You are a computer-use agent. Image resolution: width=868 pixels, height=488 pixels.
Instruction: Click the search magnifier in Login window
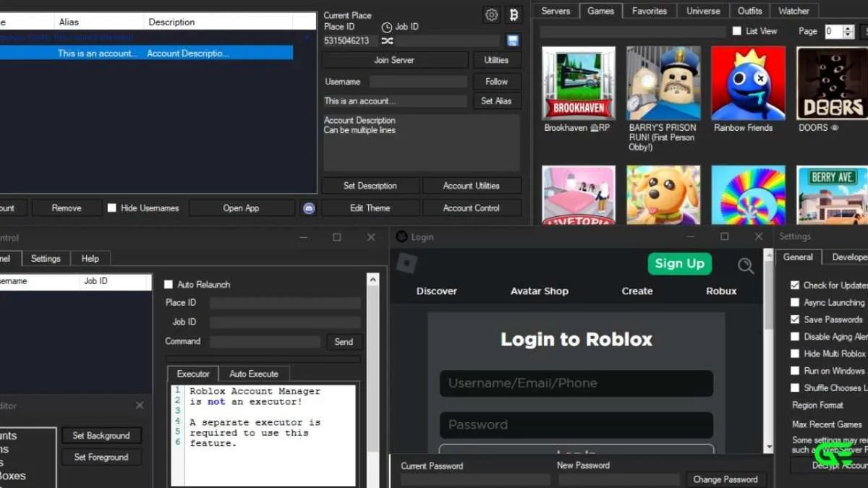pos(746,266)
